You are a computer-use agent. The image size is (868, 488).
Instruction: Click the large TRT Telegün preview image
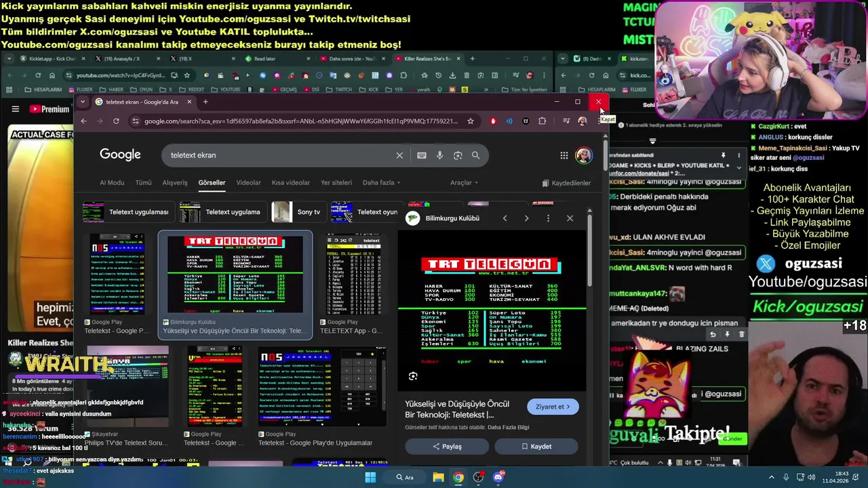click(x=492, y=310)
